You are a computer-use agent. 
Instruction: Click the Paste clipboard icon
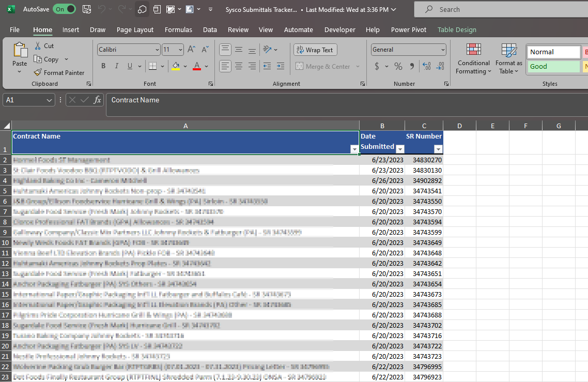tap(20, 50)
